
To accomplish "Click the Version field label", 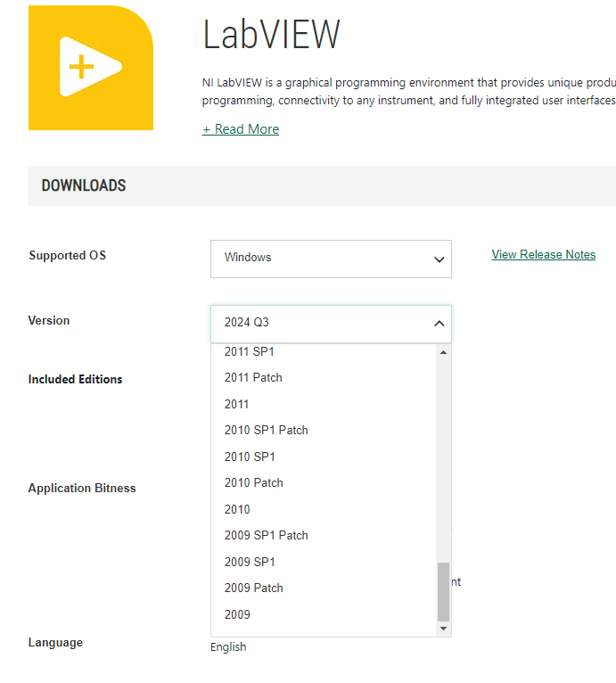I will pyautogui.click(x=49, y=321).
